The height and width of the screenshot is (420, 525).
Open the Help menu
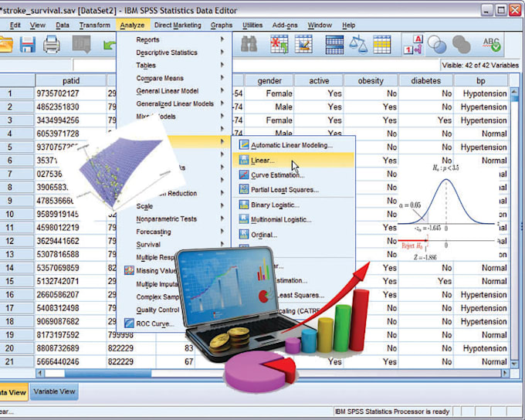(348, 25)
